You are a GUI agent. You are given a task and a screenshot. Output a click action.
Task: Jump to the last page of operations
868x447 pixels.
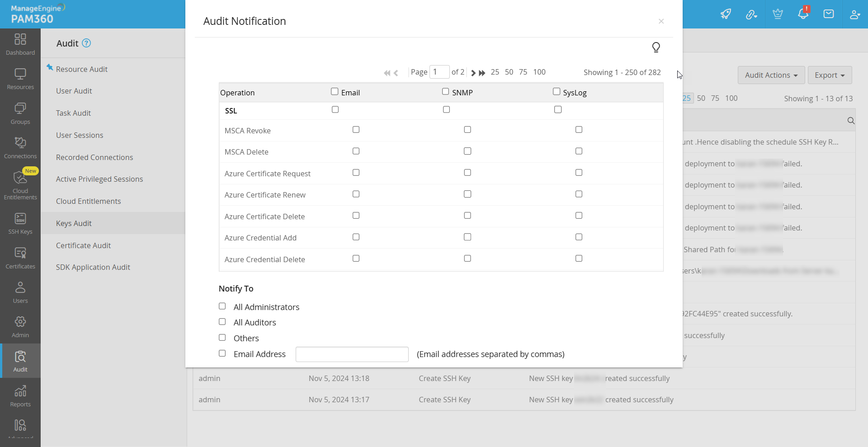[481, 73]
